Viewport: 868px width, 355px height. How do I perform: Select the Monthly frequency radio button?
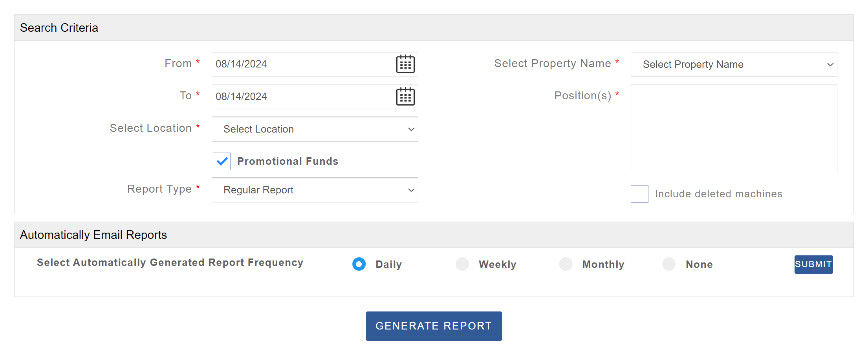[566, 264]
